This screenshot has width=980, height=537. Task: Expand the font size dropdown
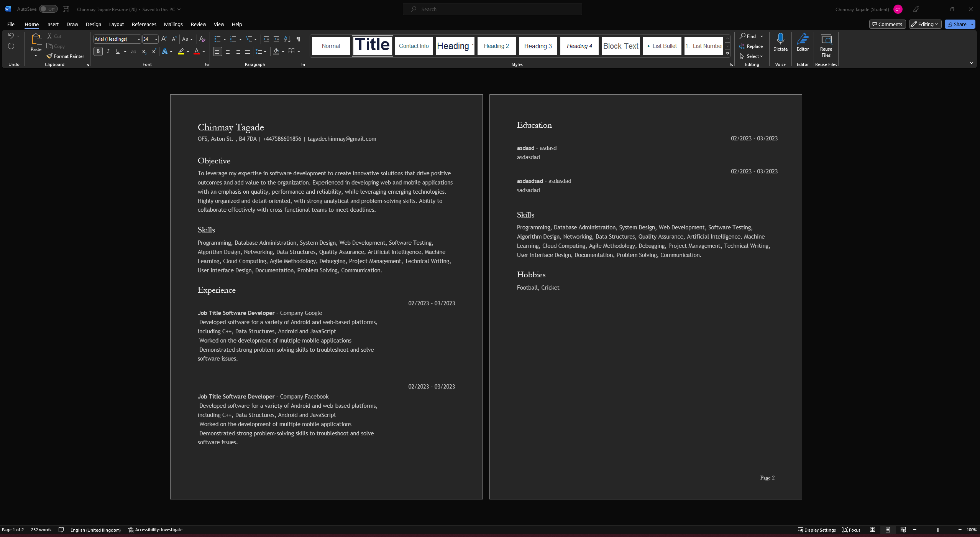tap(156, 39)
